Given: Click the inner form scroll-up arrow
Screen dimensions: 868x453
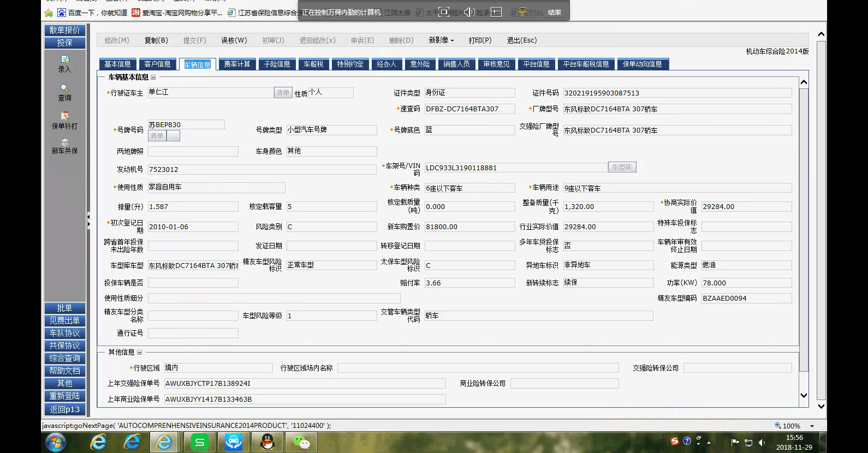Looking at the screenshot, I should (x=804, y=82).
